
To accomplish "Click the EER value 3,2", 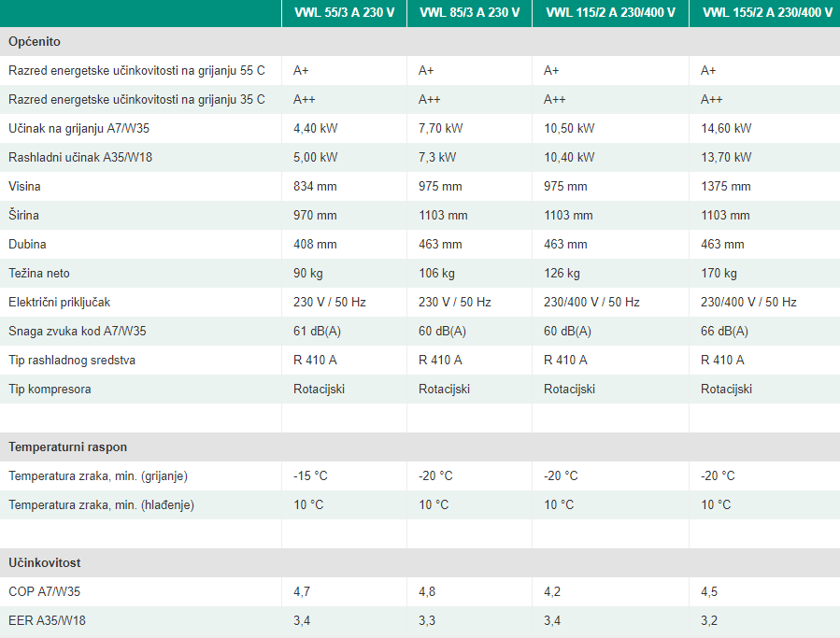I will [x=709, y=621].
